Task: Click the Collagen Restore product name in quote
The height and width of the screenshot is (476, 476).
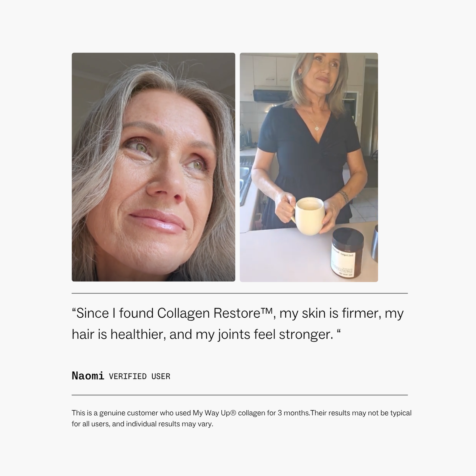Action: coord(215,313)
